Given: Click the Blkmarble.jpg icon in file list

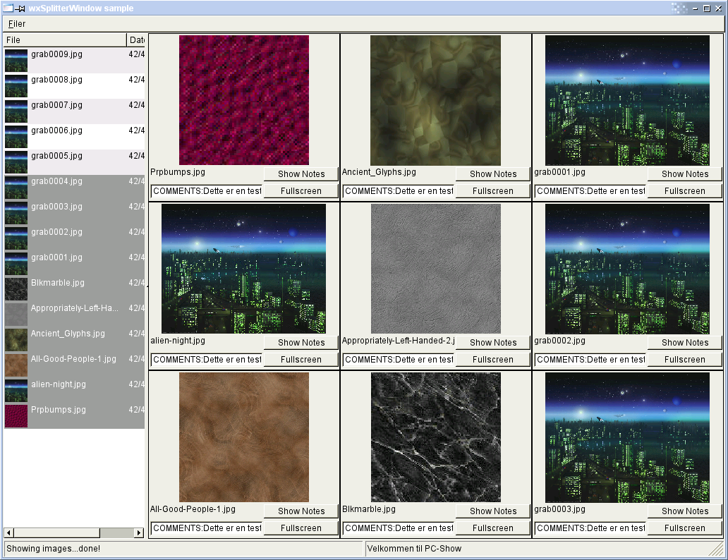Looking at the screenshot, I should [16, 288].
